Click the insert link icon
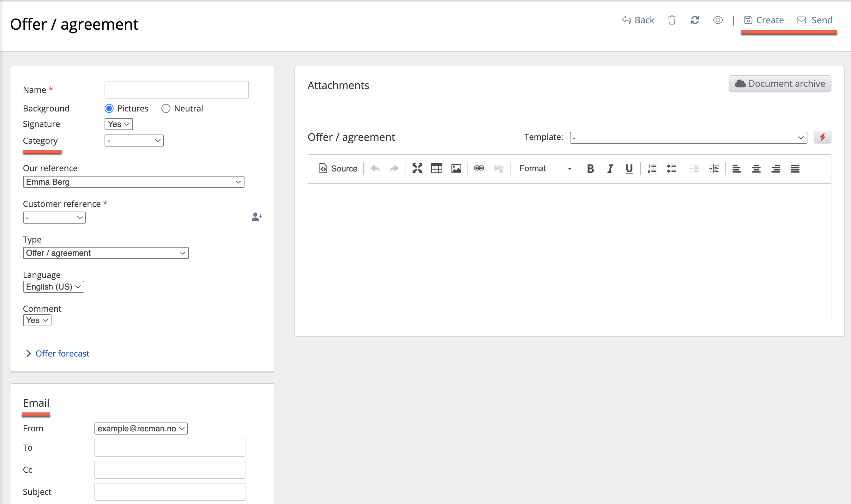This screenshot has height=504, width=851. tap(479, 168)
